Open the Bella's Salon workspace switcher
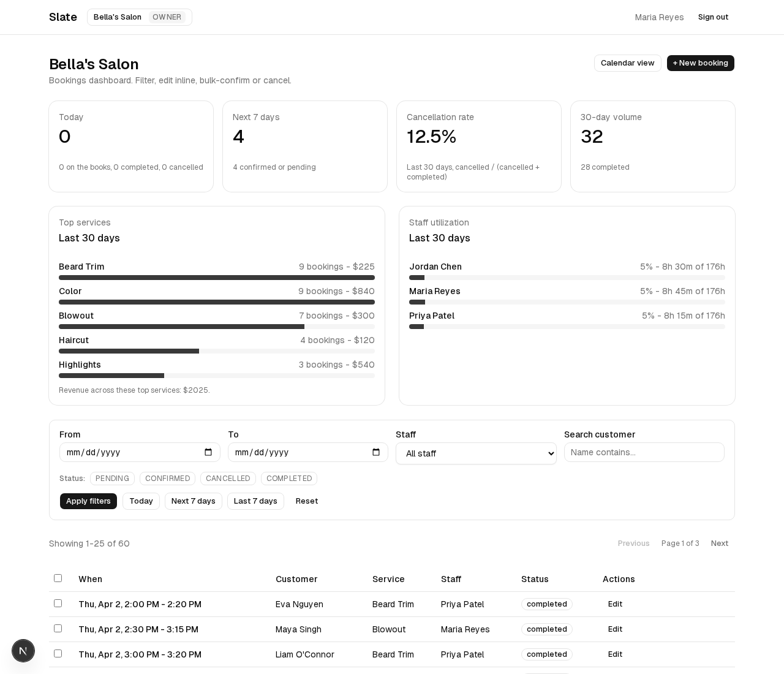 [140, 17]
